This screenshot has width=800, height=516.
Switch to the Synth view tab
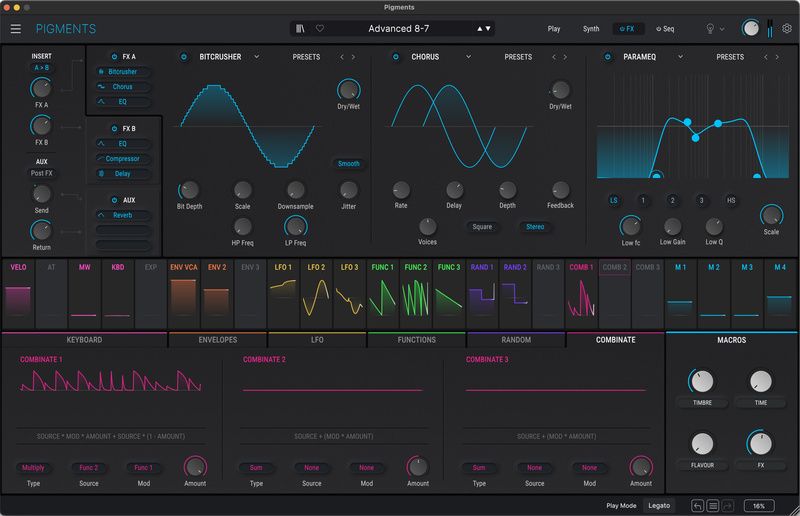point(591,29)
